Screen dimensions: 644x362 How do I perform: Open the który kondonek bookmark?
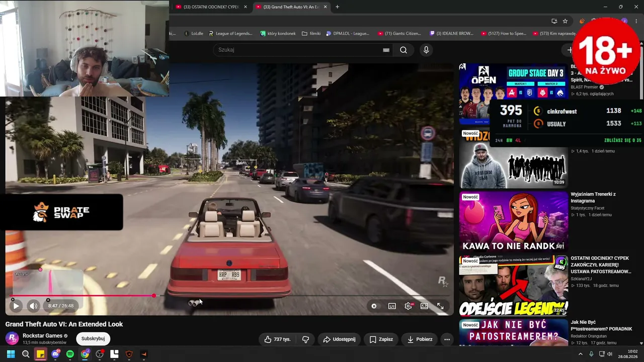[278, 34]
